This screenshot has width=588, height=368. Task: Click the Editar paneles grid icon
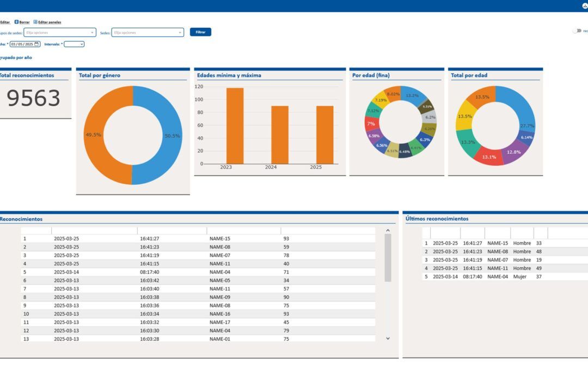pos(35,22)
